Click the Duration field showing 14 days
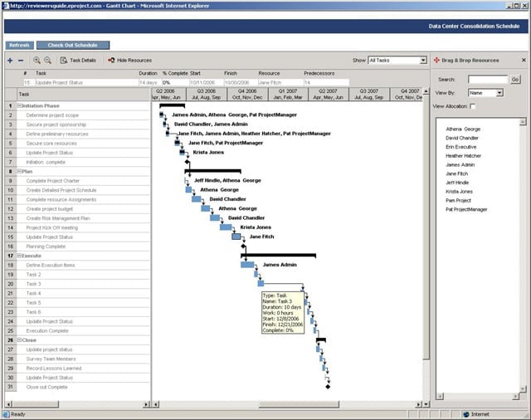Viewport: 531px width, 420px height. click(150, 83)
